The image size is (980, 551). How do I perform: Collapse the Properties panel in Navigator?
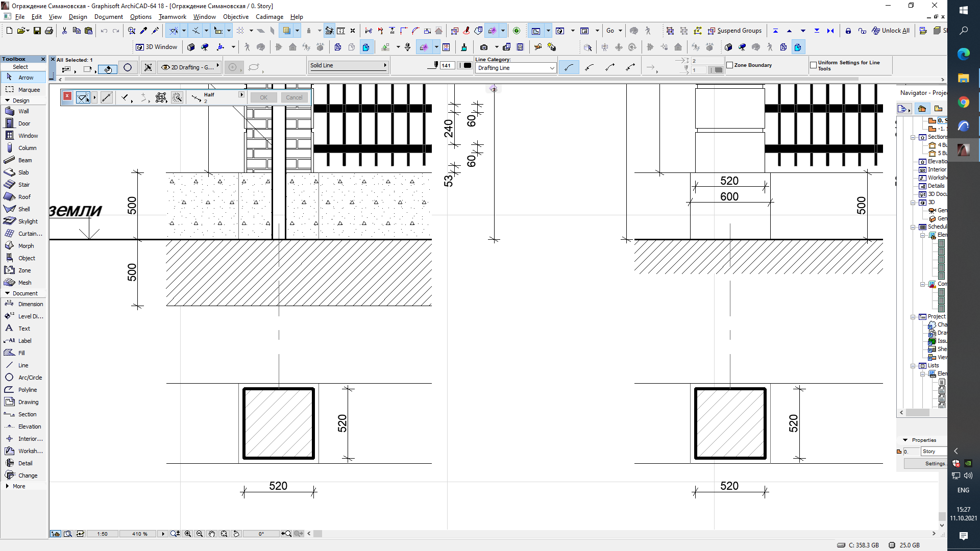[905, 440]
